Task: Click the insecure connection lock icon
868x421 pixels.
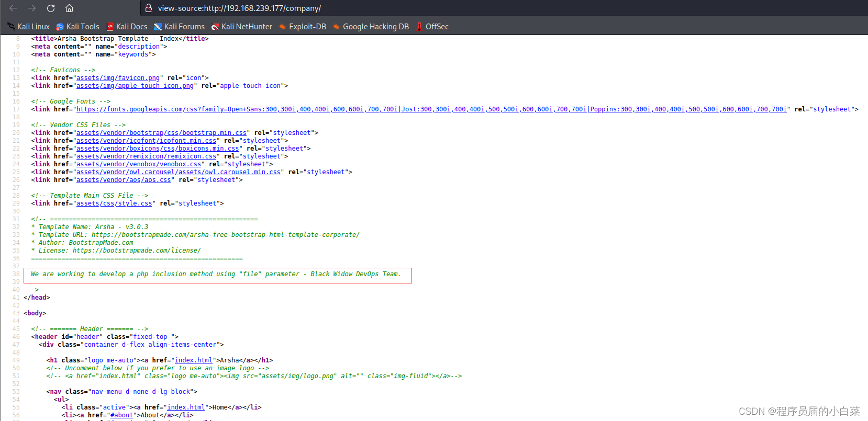Action: pyautogui.click(x=149, y=8)
